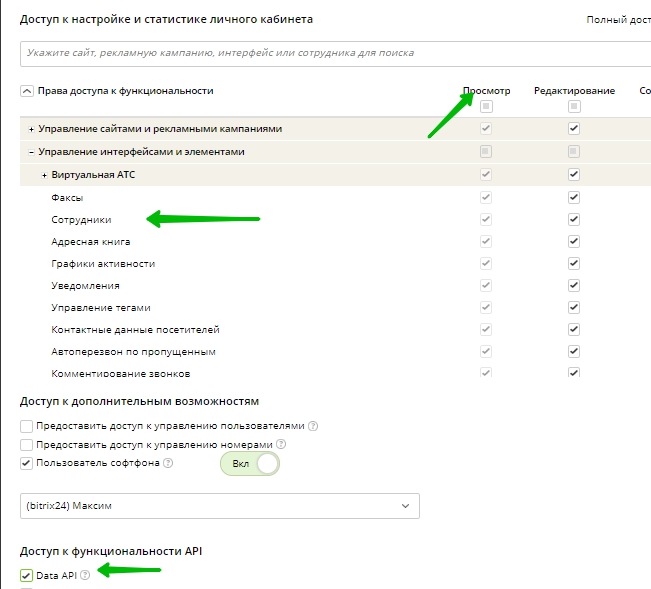Uncheck Редактирование for Факсы
Viewport: 651px width, 589px height.
point(574,197)
